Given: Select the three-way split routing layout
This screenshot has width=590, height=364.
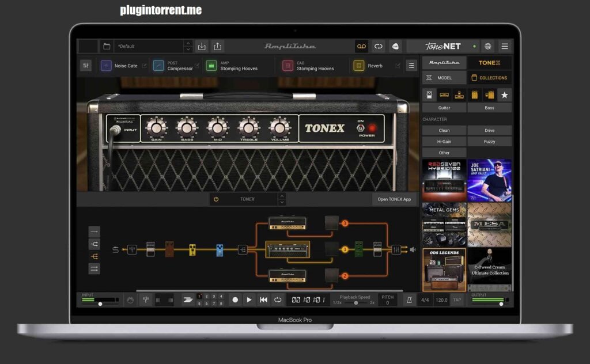Looking at the screenshot, I should [94, 256].
